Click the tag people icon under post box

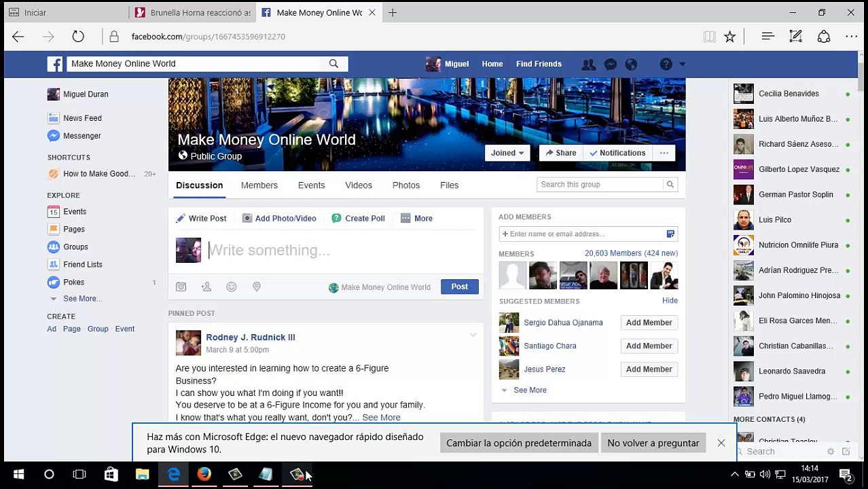[x=206, y=287]
